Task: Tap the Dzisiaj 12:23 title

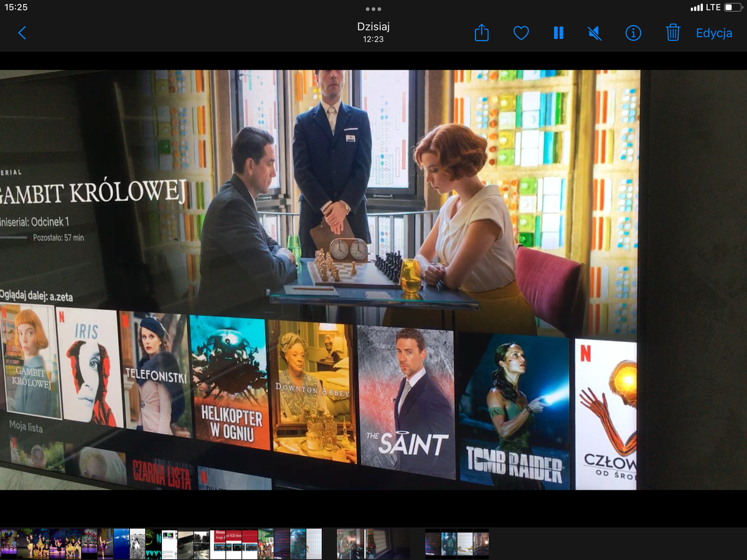Action: [374, 32]
